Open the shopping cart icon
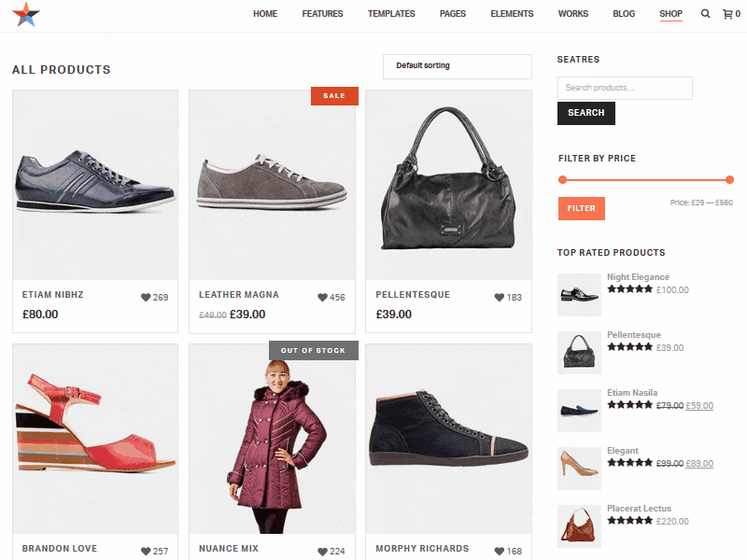Screen dimensions: 747x560 [727, 14]
